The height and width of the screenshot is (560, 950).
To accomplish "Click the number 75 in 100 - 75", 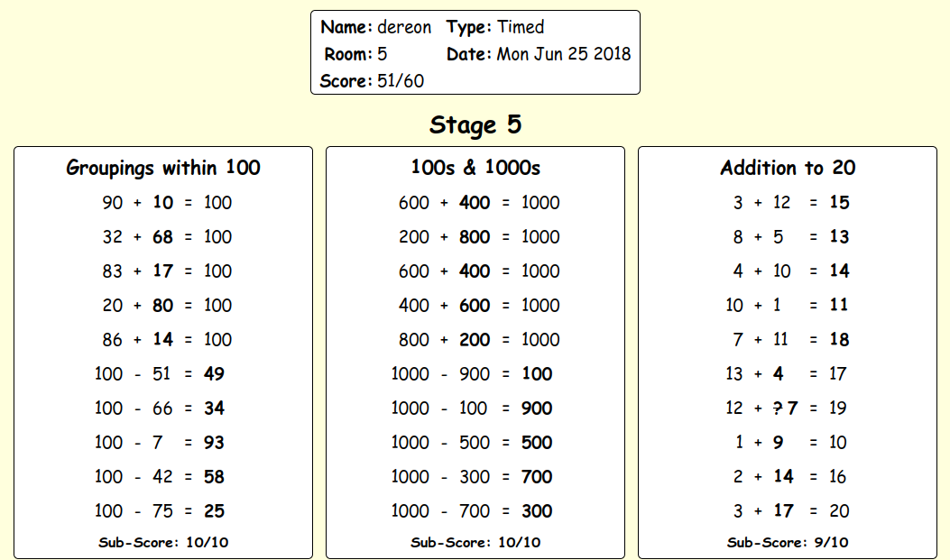I will coord(162,511).
